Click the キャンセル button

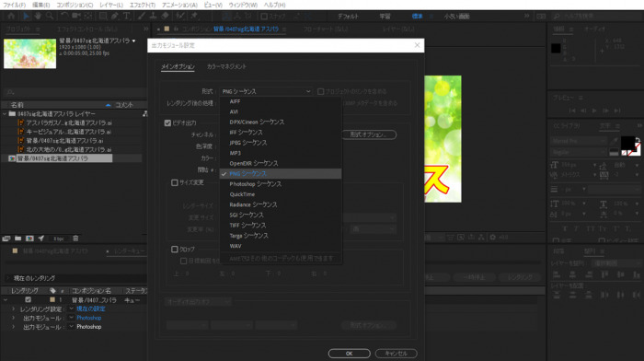(396, 354)
